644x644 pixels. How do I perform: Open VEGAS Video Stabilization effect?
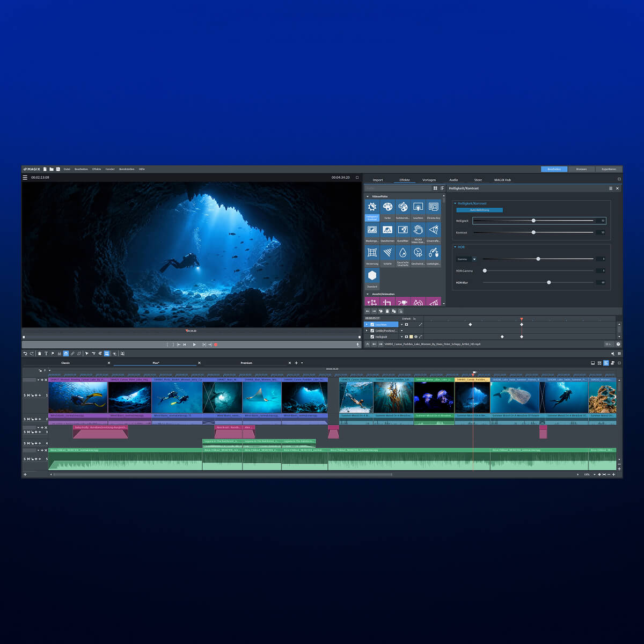point(418,233)
